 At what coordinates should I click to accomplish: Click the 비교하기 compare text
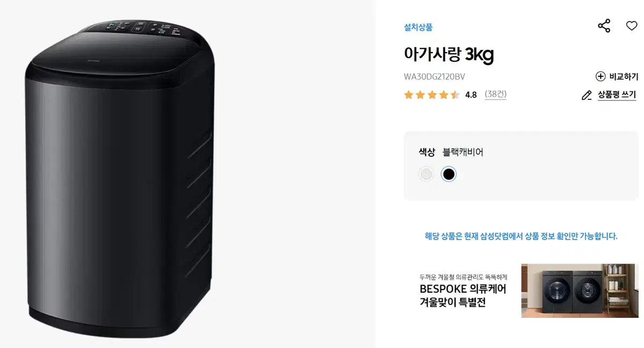(624, 76)
